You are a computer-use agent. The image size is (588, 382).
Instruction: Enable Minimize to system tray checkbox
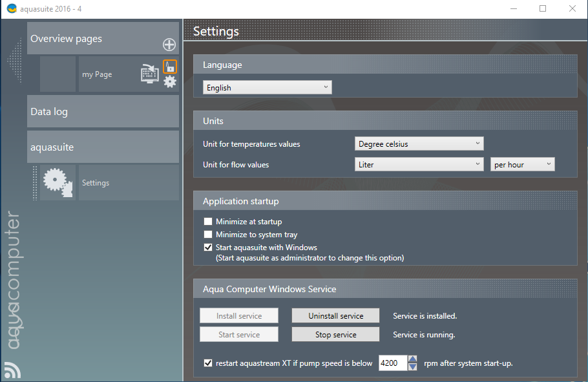pyautogui.click(x=208, y=235)
